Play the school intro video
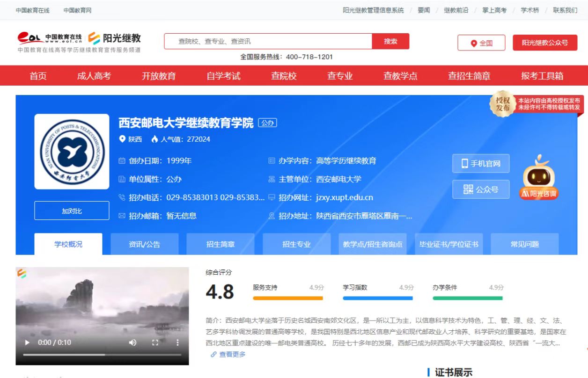 click(x=27, y=342)
